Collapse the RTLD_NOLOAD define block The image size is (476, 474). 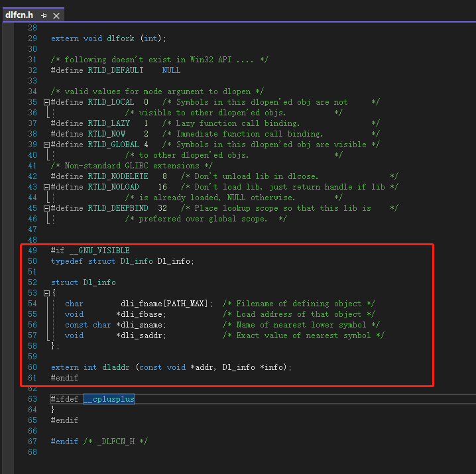tap(46, 188)
